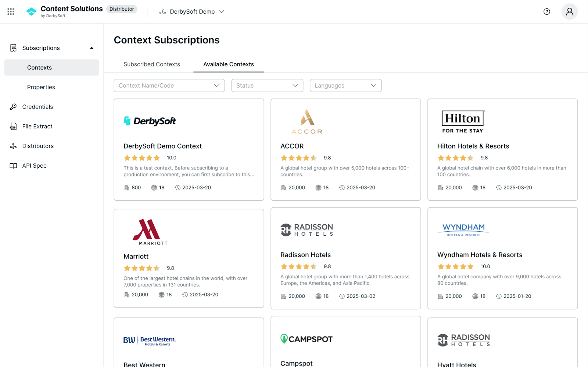
Task: Click the globe icon in ACCOR card
Action: coord(319,188)
